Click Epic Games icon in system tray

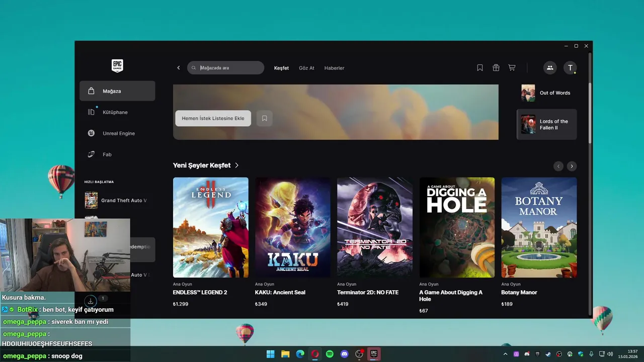coord(538,354)
